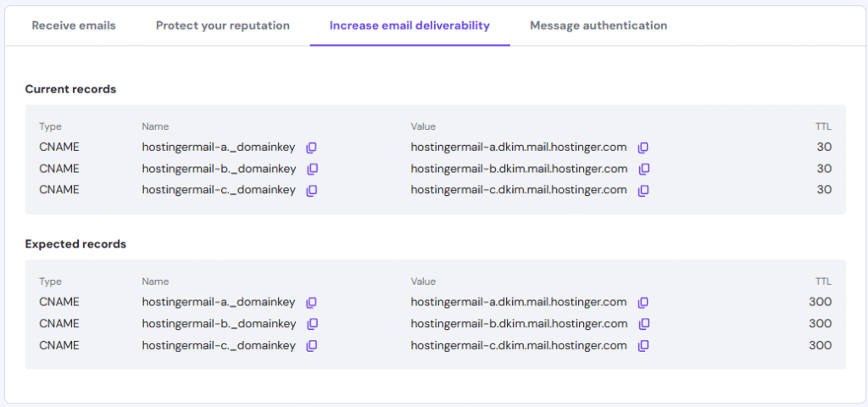Click Value column header in Current records
This screenshot has height=407, width=868.
click(x=423, y=126)
